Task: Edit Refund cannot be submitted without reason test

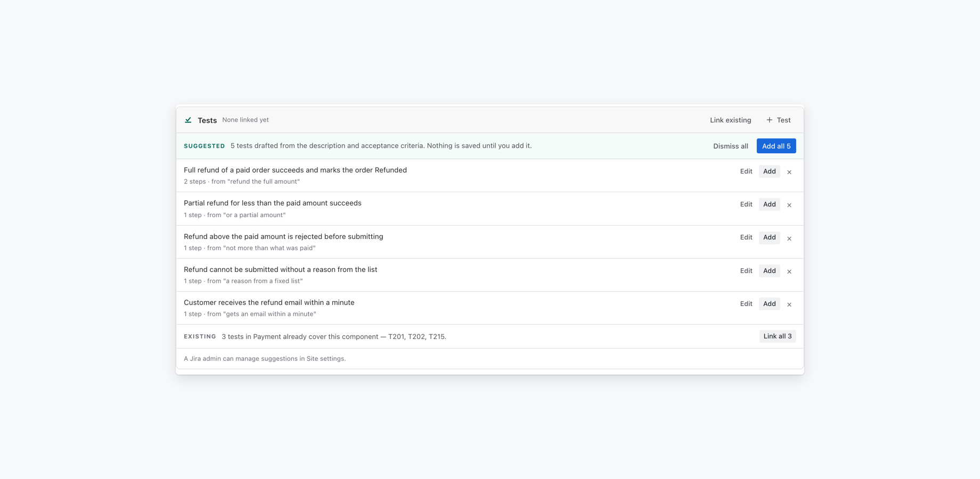Action: tap(746, 271)
